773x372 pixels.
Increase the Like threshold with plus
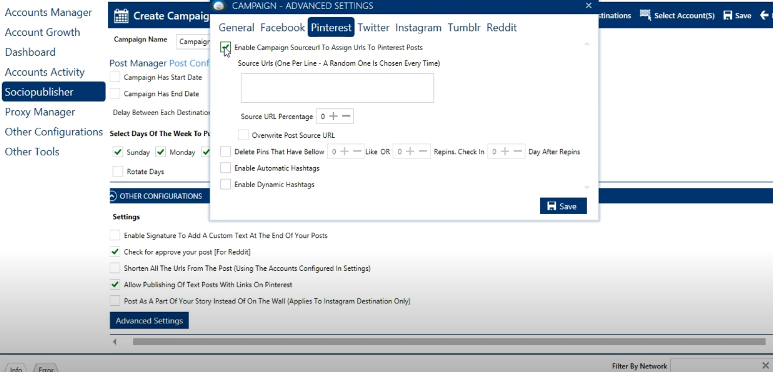tap(345, 151)
